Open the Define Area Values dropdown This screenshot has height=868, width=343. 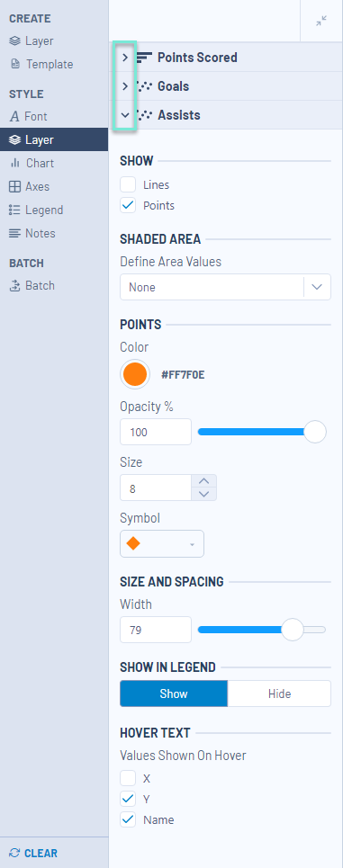pos(225,287)
